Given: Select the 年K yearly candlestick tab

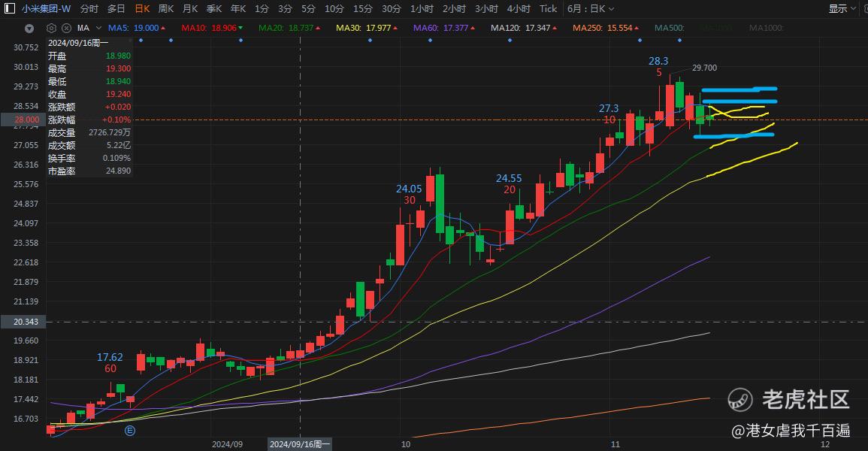Looking at the screenshot, I should pos(238,9).
